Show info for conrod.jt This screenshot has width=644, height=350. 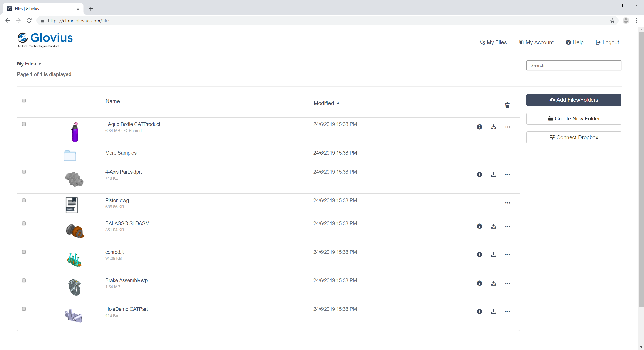tap(479, 255)
